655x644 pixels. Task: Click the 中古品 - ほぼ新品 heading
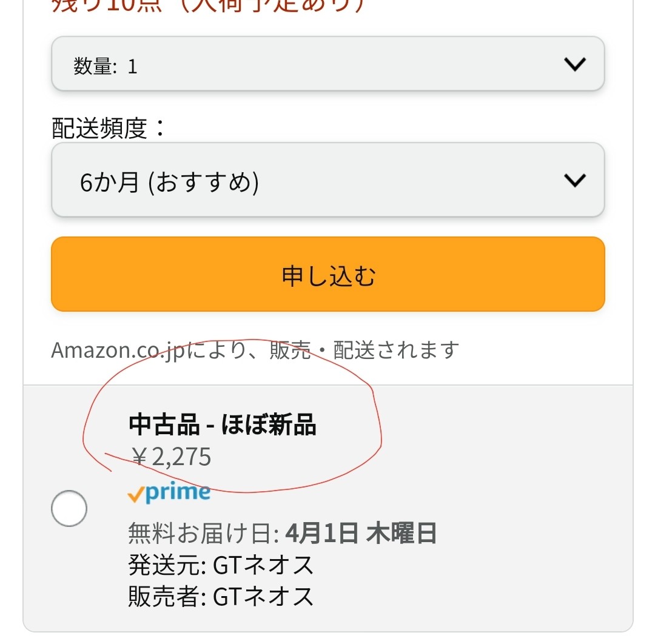tap(222, 424)
